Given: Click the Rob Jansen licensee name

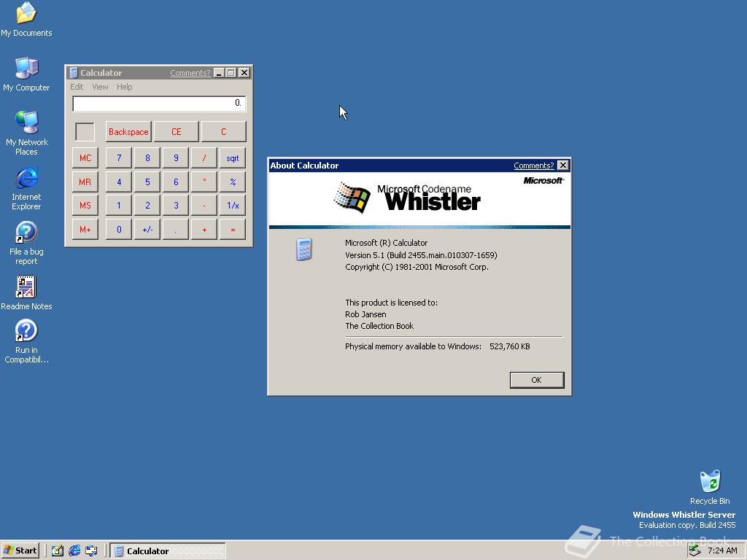Looking at the screenshot, I should [x=365, y=314].
